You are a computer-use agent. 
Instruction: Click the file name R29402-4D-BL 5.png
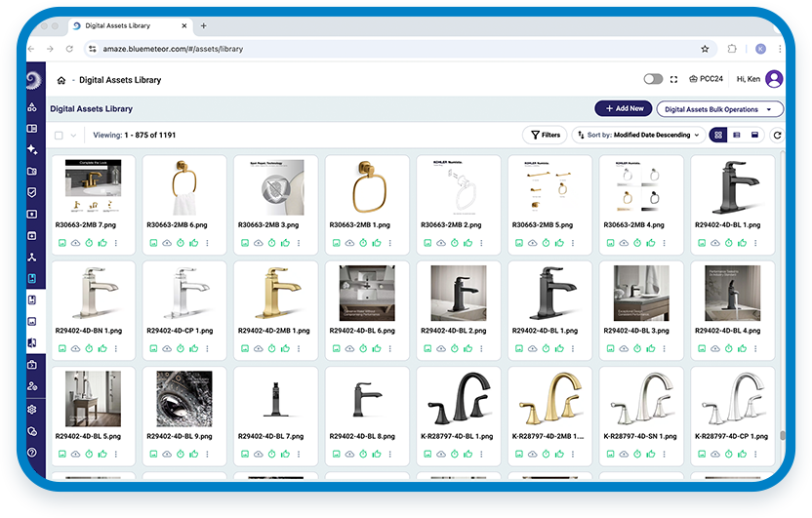88,436
